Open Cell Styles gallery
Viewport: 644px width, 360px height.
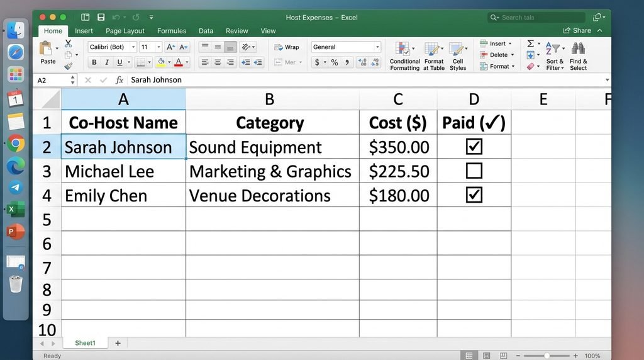pyautogui.click(x=458, y=56)
